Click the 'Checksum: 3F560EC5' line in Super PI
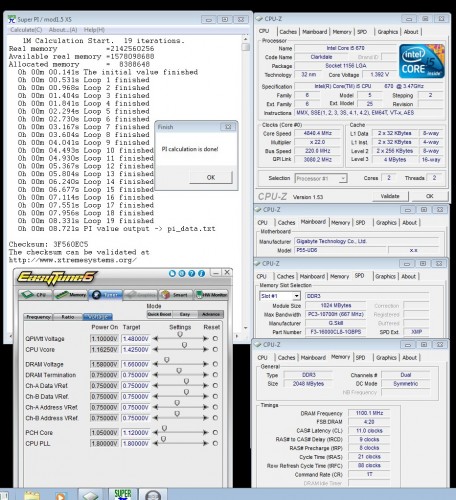This screenshot has height=500, width=456. 49,244
